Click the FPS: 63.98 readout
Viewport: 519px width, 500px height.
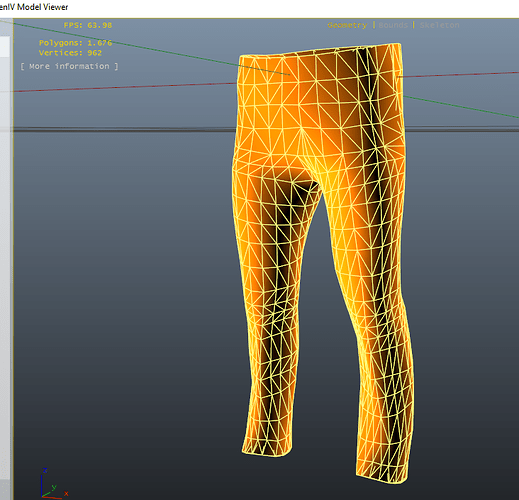click(x=88, y=25)
